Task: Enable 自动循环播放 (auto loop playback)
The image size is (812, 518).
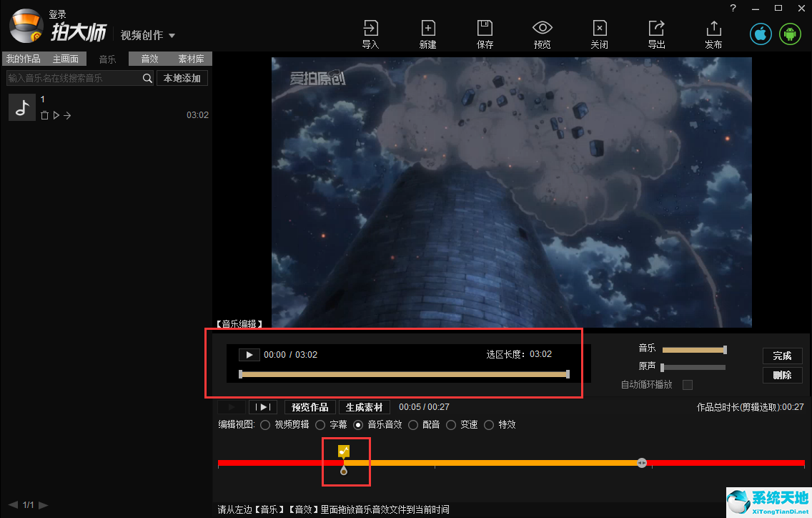Action: pos(687,384)
